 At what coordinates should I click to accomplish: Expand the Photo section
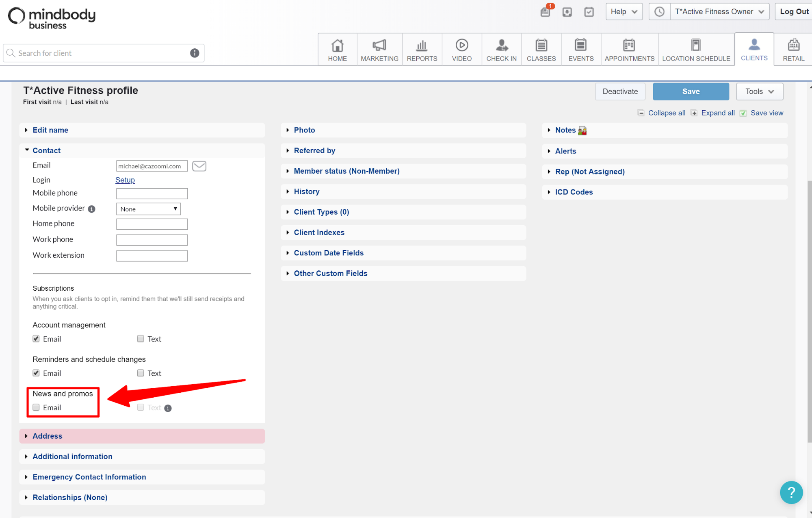coord(403,130)
